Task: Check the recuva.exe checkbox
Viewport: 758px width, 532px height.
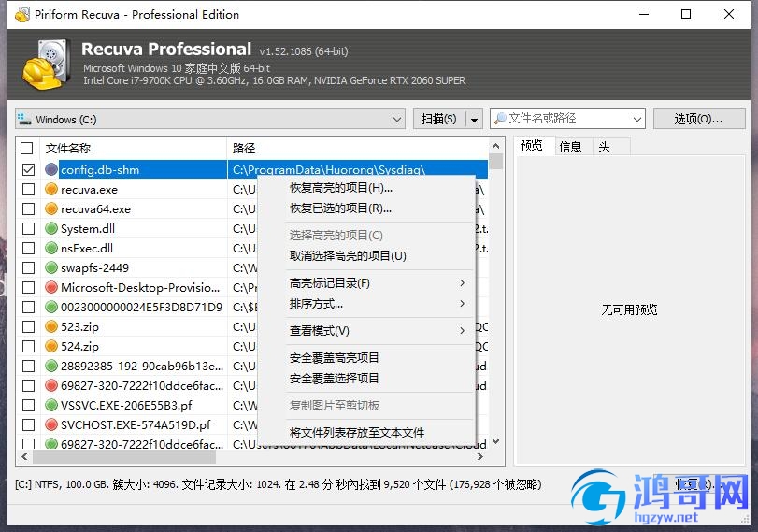Action: click(x=29, y=189)
